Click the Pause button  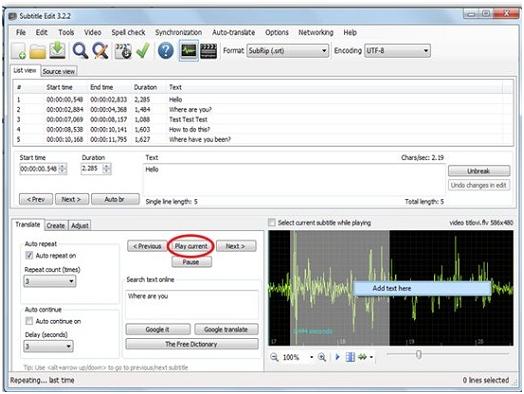[x=191, y=262]
